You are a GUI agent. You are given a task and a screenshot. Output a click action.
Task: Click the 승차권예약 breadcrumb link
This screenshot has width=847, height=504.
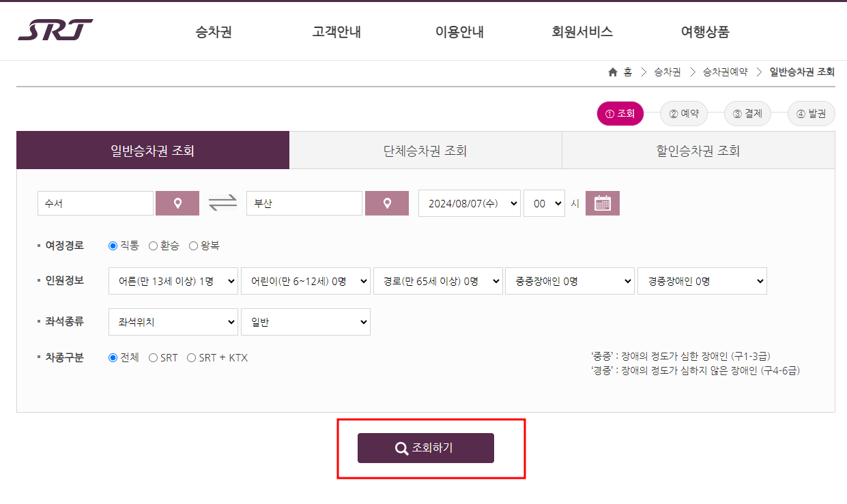(x=726, y=71)
